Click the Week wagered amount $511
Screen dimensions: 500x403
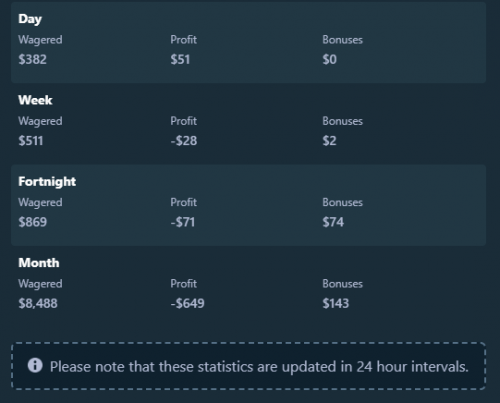[31, 141]
